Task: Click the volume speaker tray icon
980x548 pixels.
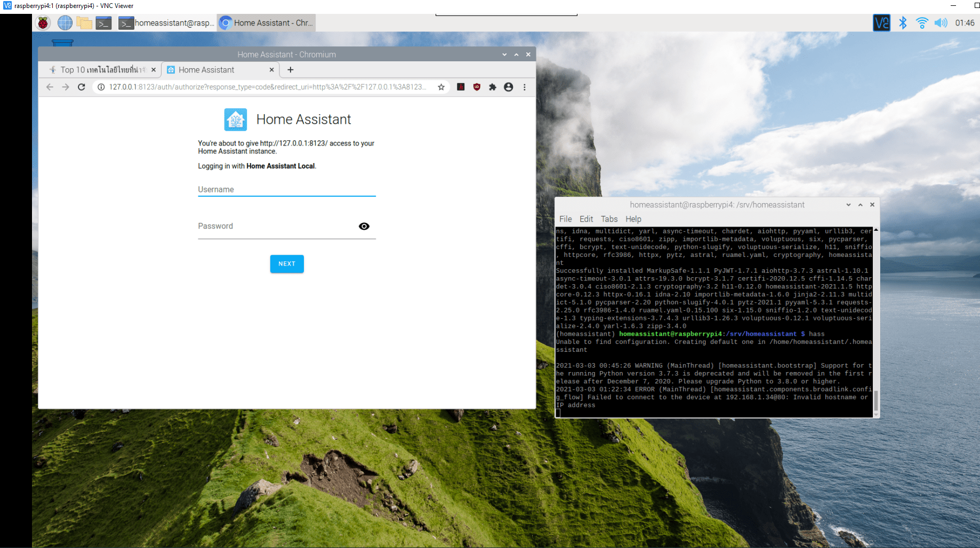Action: pyautogui.click(x=941, y=23)
